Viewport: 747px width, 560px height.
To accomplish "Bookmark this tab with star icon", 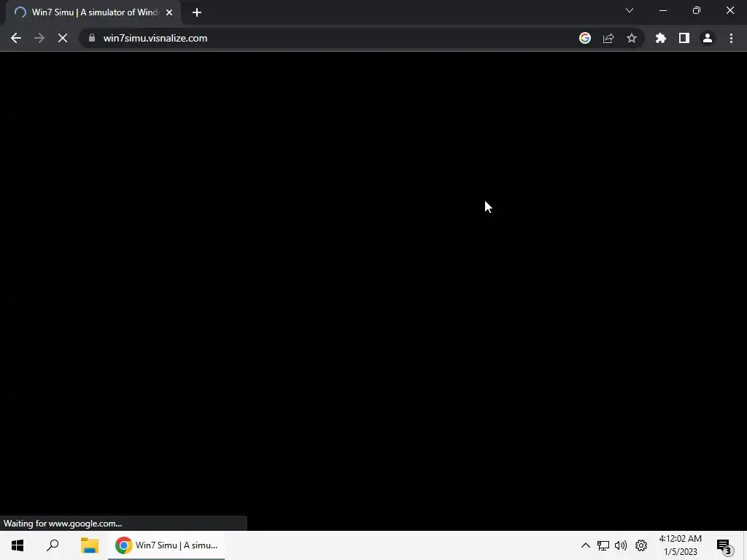I will click(632, 38).
